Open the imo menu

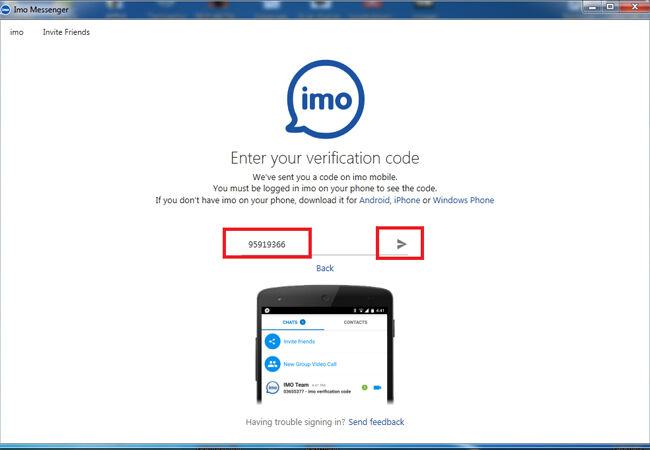point(17,32)
